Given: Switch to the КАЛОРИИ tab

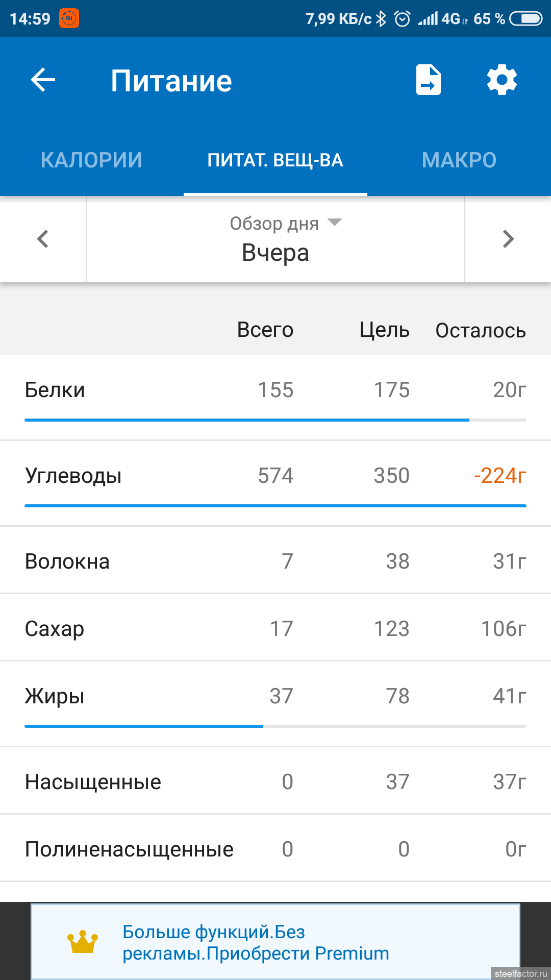Looking at the screenshot, I should click(91, 160).
